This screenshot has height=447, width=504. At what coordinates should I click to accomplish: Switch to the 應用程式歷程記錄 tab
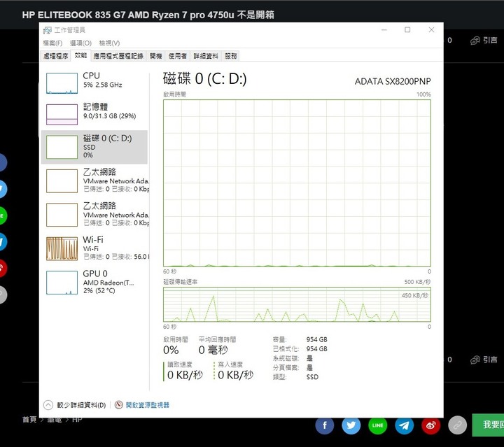118,56
